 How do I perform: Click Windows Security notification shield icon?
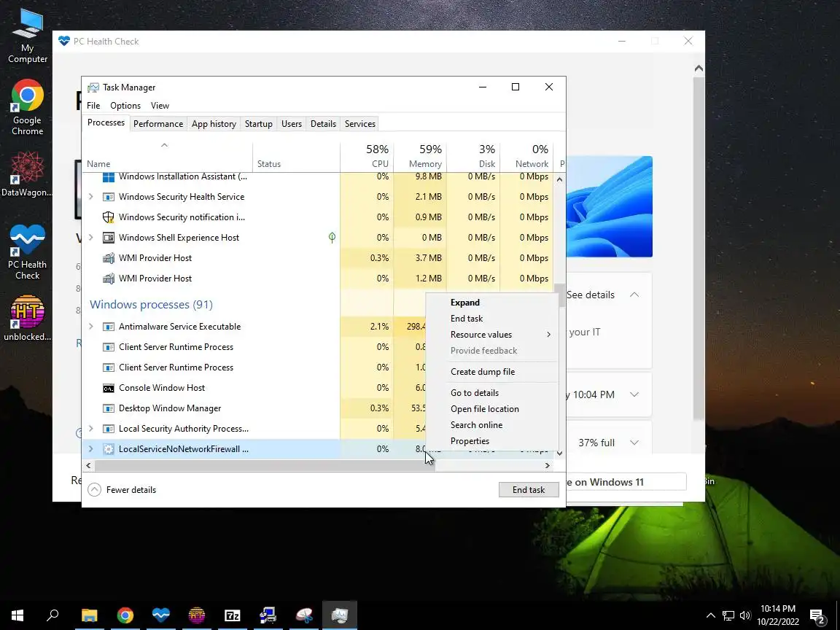[108, 217]
